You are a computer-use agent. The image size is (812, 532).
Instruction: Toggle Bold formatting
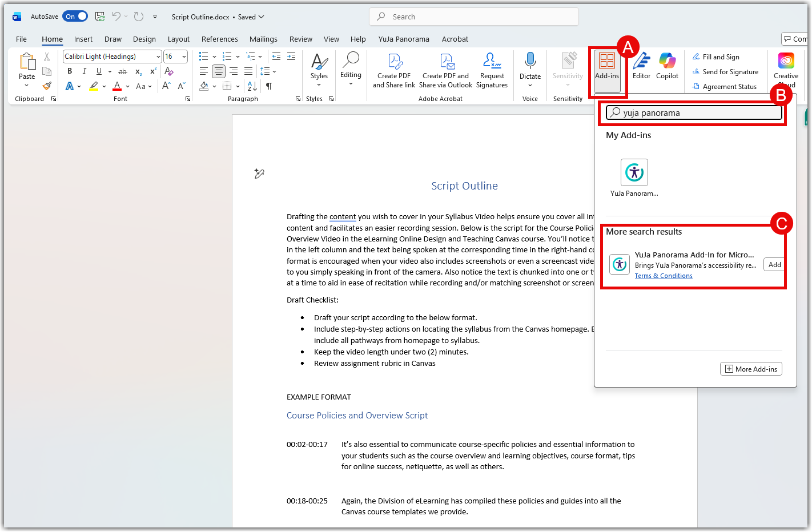[70, 71]
